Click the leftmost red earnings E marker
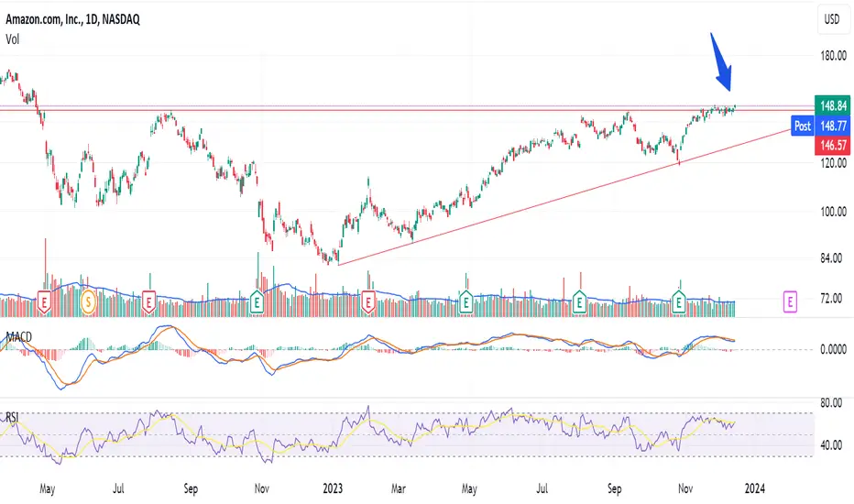Image resolution: width=854 pixels, height=504 pixels. click(44, 301)
